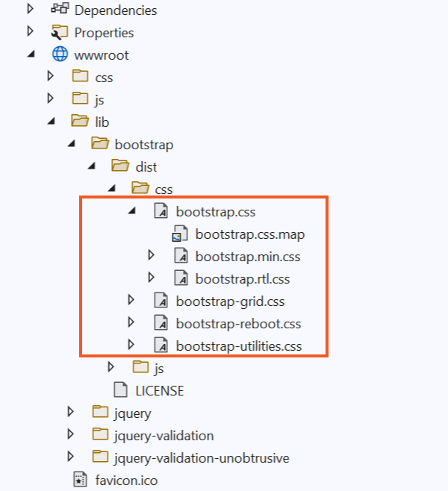The image size is (448, 491).
Task: Expand bootstrap.rtl.css nested files
Action: [x=151, y=278]
